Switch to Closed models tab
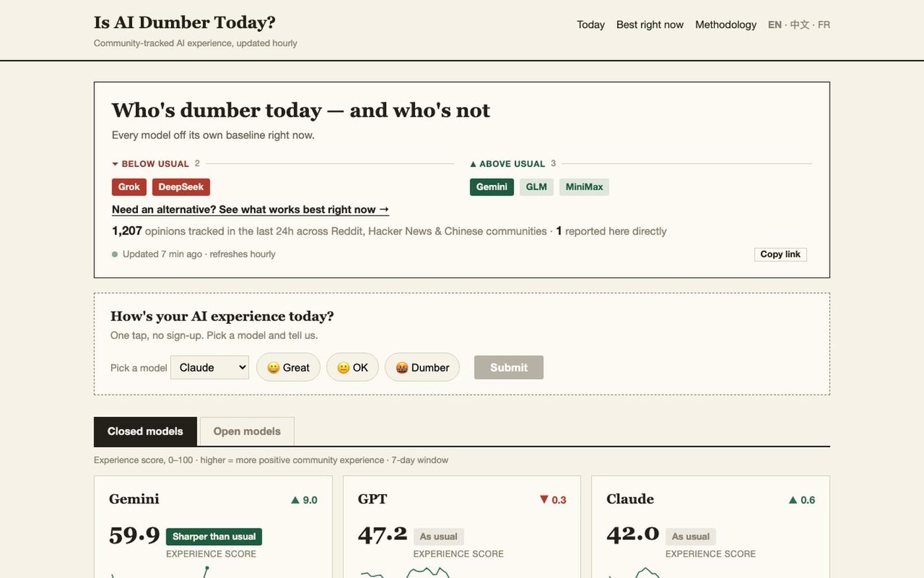 click(145, 431)
